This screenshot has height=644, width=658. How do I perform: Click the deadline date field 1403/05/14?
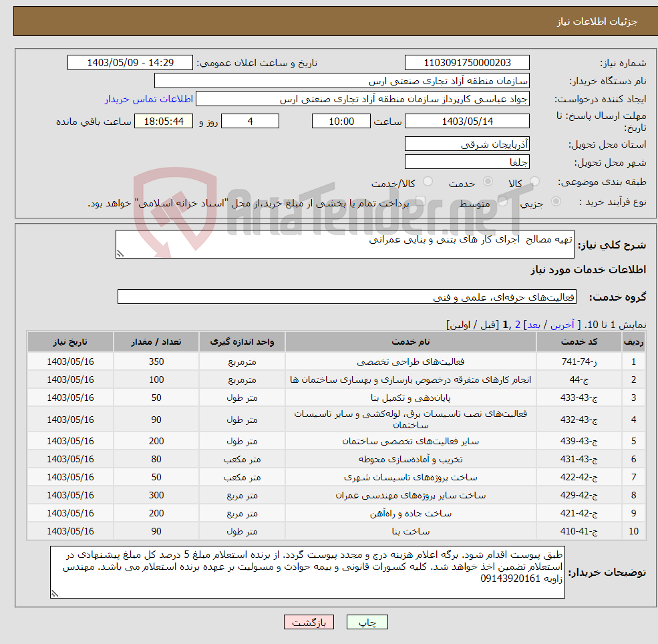tap(467, 121)
